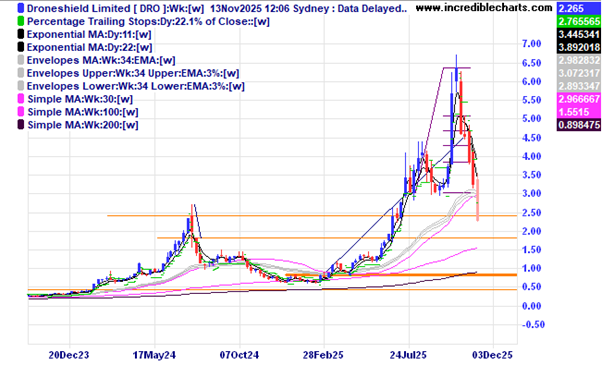Click the pink Simple MA Wk:30 swatch

(x=21, y=99)
